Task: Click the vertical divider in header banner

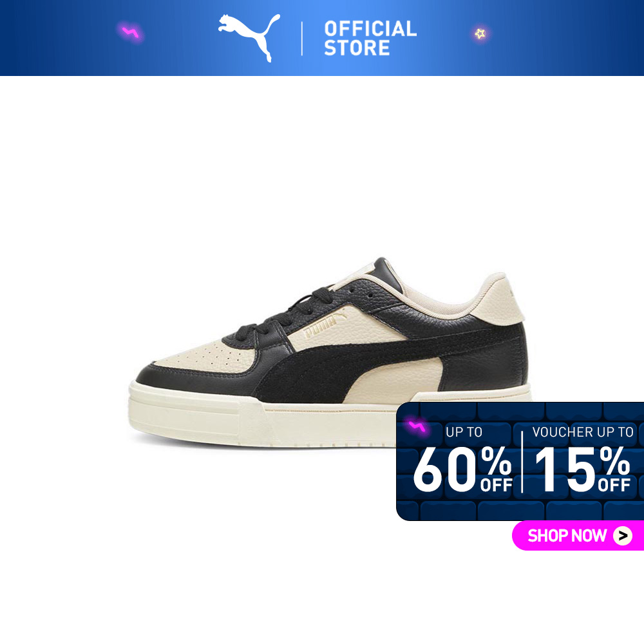Action: pos(302,39)
